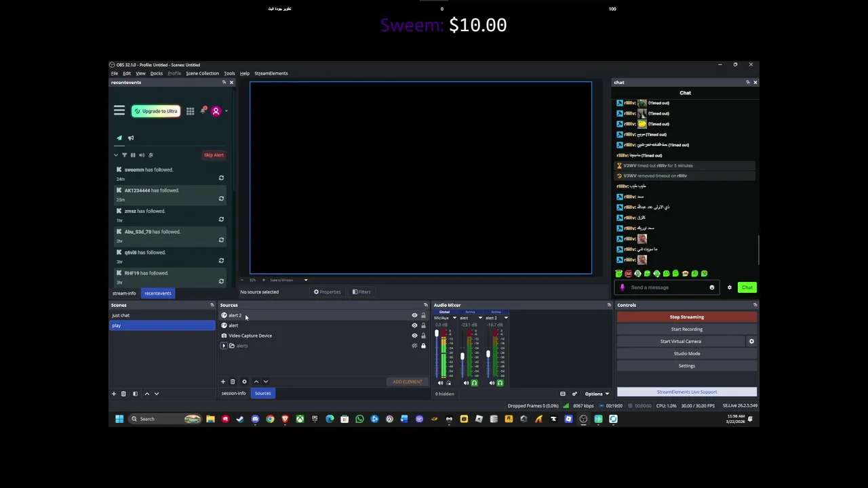Toggle visibility of alert 2 source
This screenshot has height=488, width=868.
click(414, 315)
